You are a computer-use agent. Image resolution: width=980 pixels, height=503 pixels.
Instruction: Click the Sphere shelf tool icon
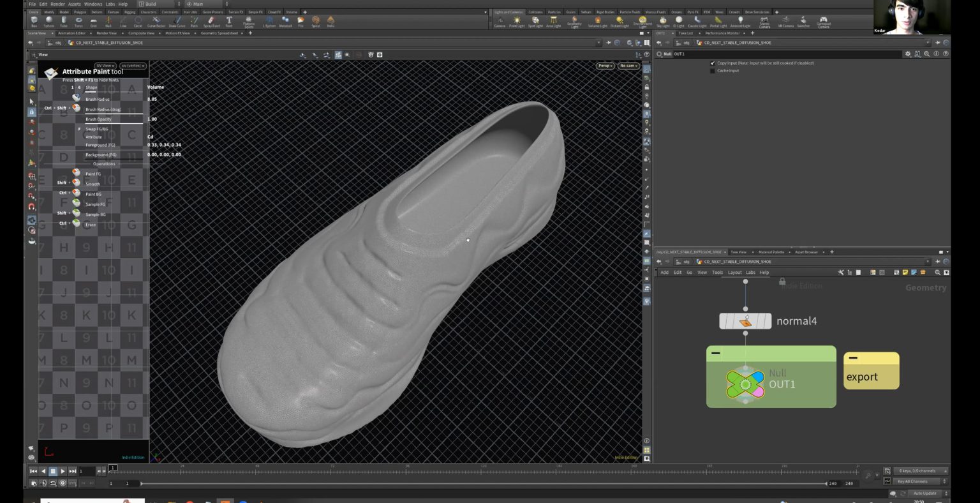click(x=48, y=21)
